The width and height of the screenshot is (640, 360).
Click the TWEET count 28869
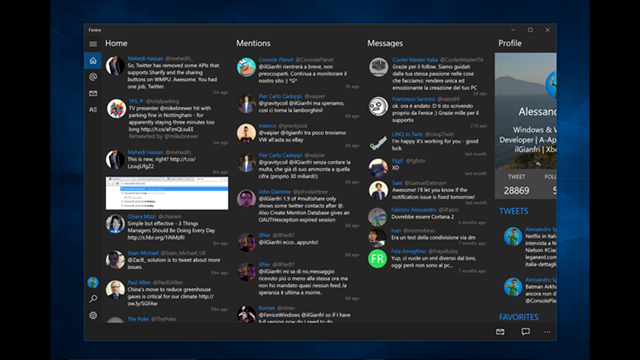point(516,191)
